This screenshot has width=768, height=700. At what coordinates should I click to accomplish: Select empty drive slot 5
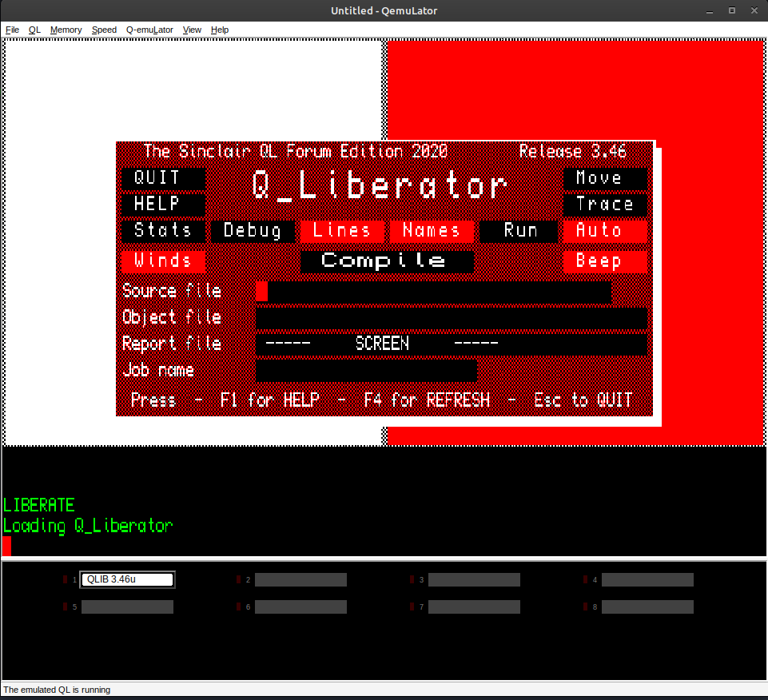point(127,607)
